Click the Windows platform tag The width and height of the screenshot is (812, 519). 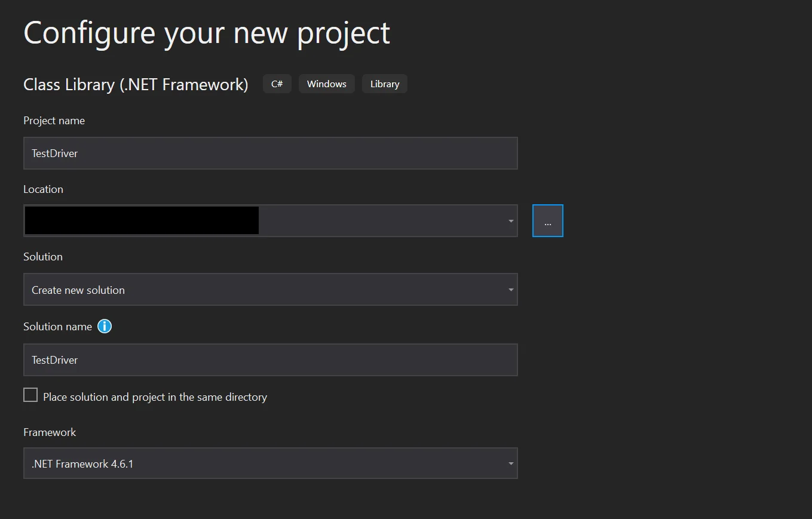327,84
